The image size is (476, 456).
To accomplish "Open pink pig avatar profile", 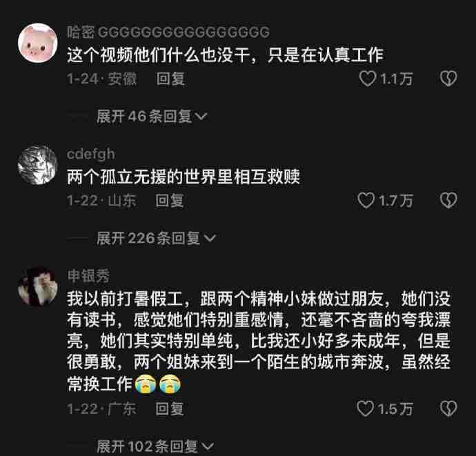I will click(38, 43).
